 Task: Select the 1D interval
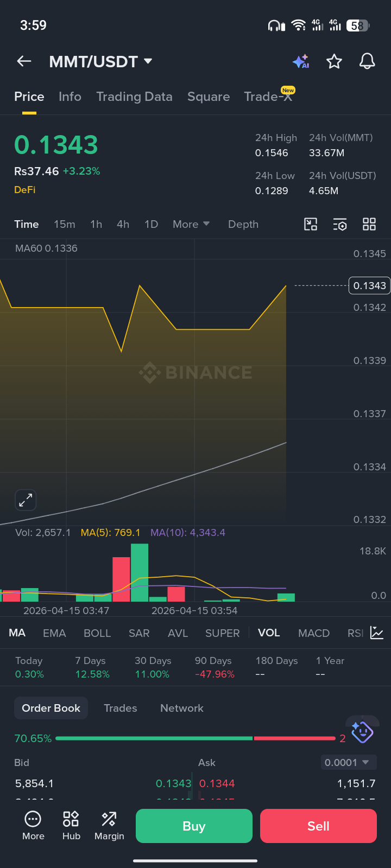(x=151, y=224)
